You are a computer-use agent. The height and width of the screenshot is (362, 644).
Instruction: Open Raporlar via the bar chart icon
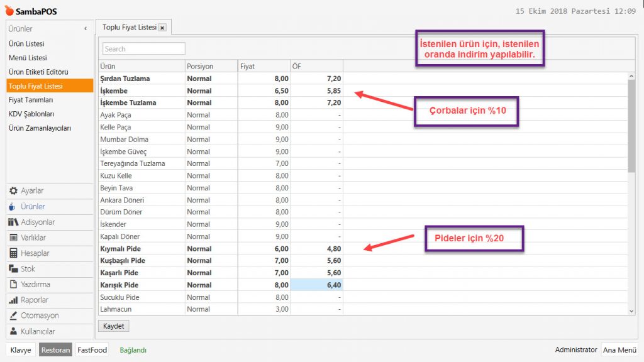point(13,300)
